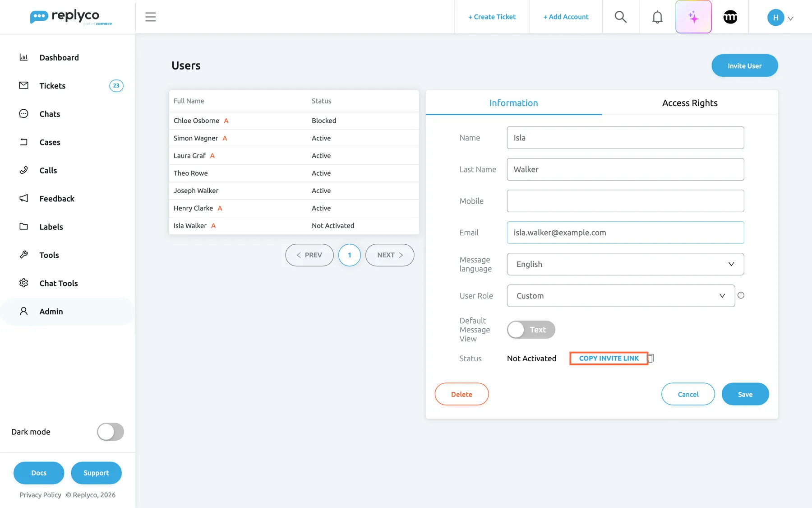
Task: Click the user avatar H
Action: tap(775, 18)
